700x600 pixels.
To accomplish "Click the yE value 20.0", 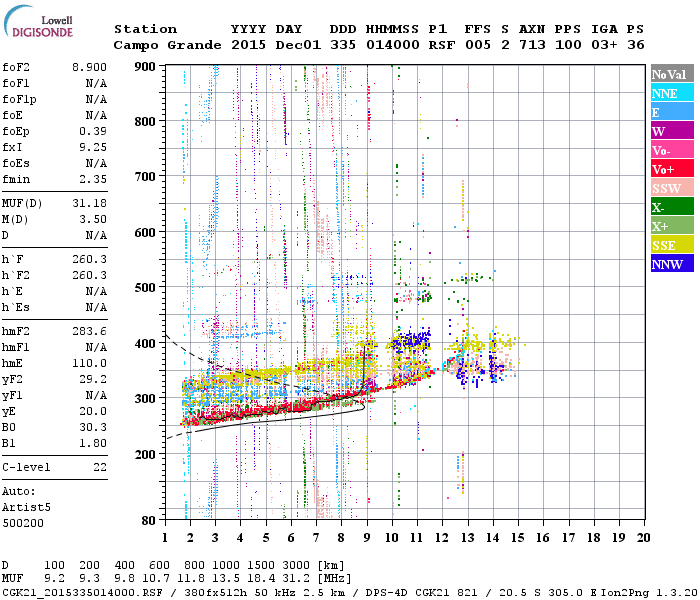I will 93,411.
